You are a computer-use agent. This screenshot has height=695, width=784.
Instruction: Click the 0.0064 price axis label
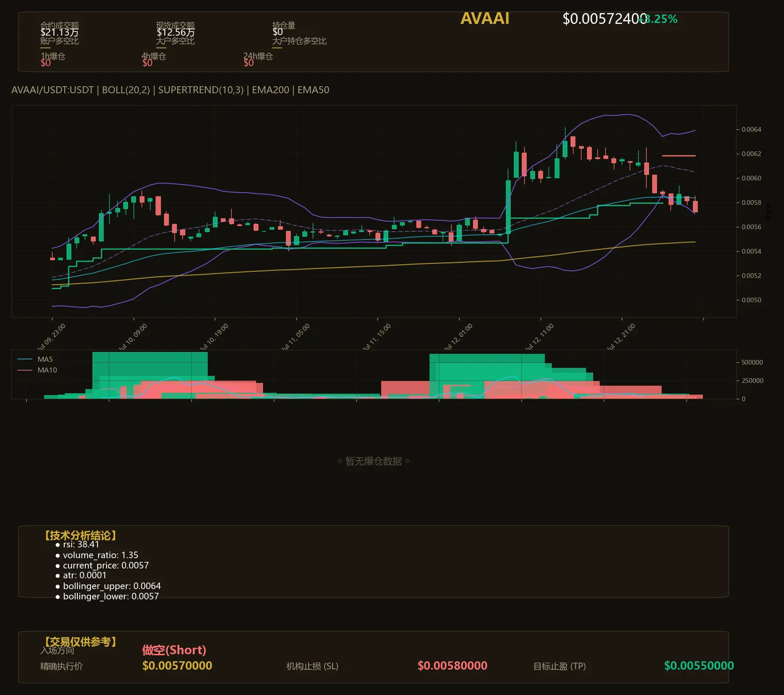pos(751,129)
